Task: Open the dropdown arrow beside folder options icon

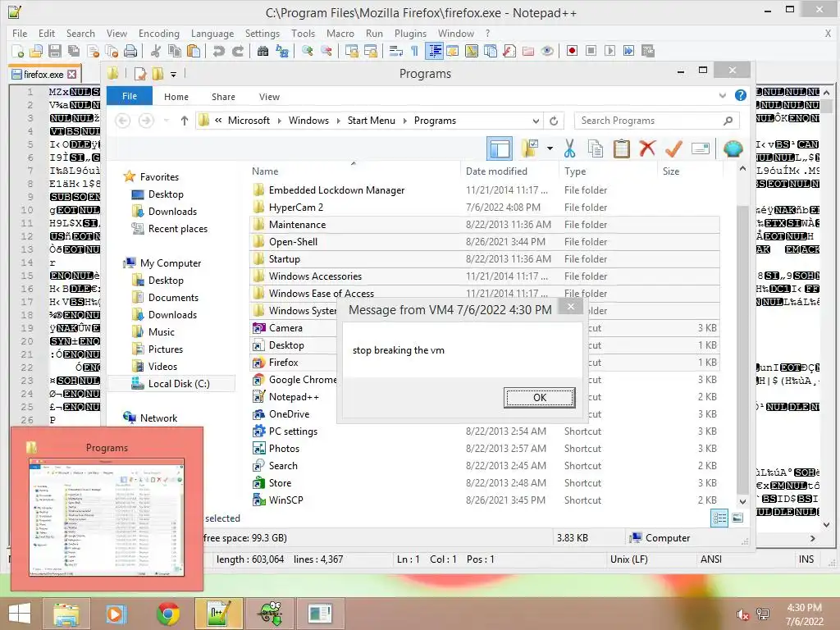Action: click(550, 148)
